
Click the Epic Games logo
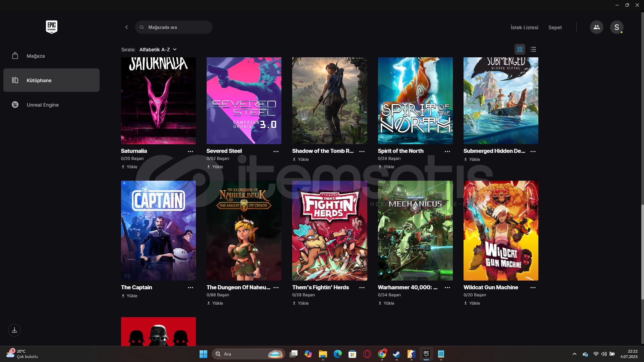(52, 27)
